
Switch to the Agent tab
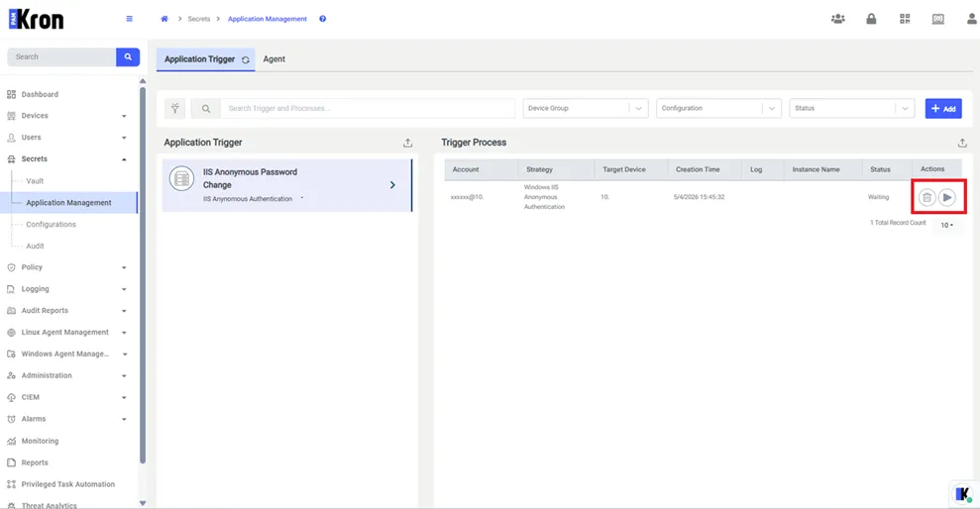[273, 59]
